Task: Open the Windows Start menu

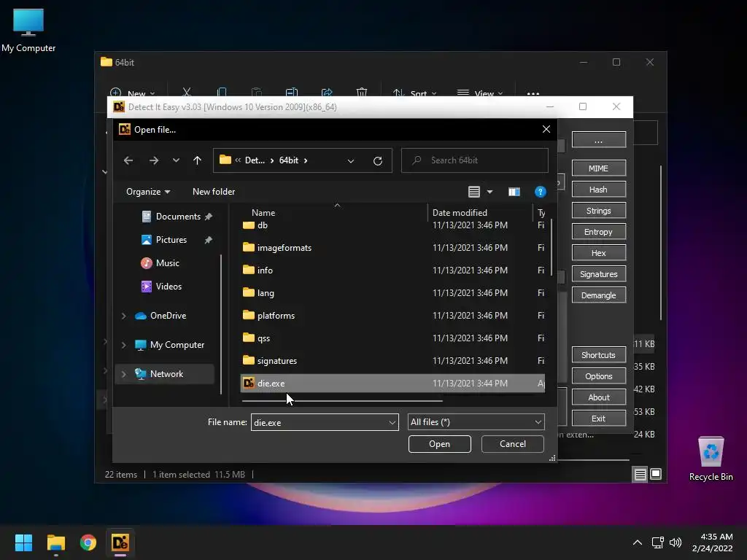Action: click(x=23, y=542)
